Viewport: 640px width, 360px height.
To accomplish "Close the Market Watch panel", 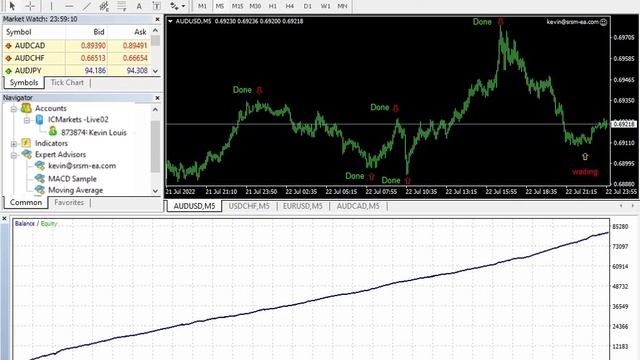I will click(x=158, y=19).
